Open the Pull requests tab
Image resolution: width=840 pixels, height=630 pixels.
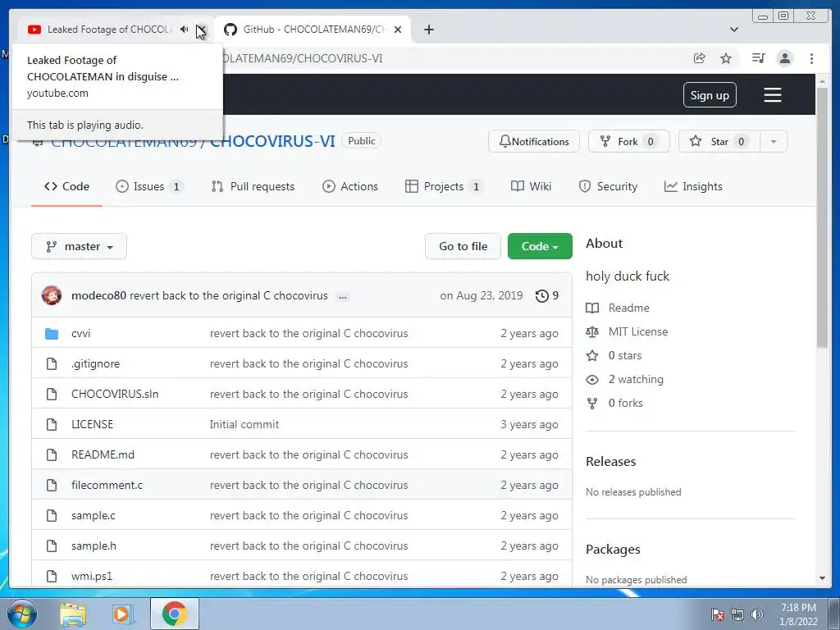[x=253, y=186]
